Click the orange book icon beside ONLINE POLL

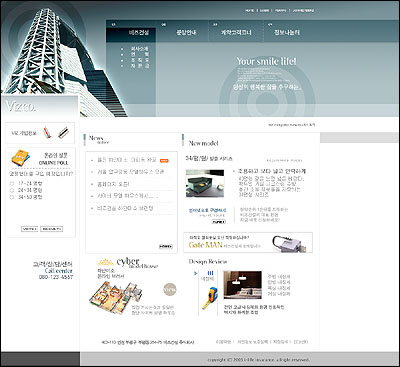20,158
